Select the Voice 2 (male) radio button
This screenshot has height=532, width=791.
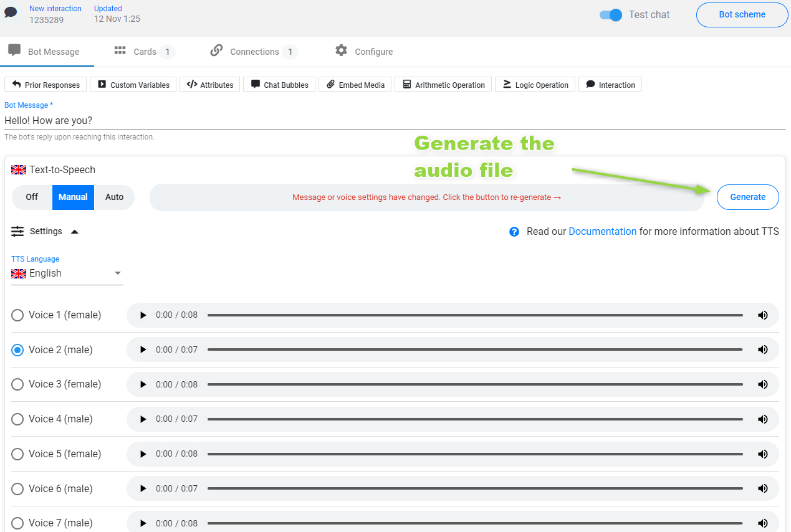coord(17,350)
